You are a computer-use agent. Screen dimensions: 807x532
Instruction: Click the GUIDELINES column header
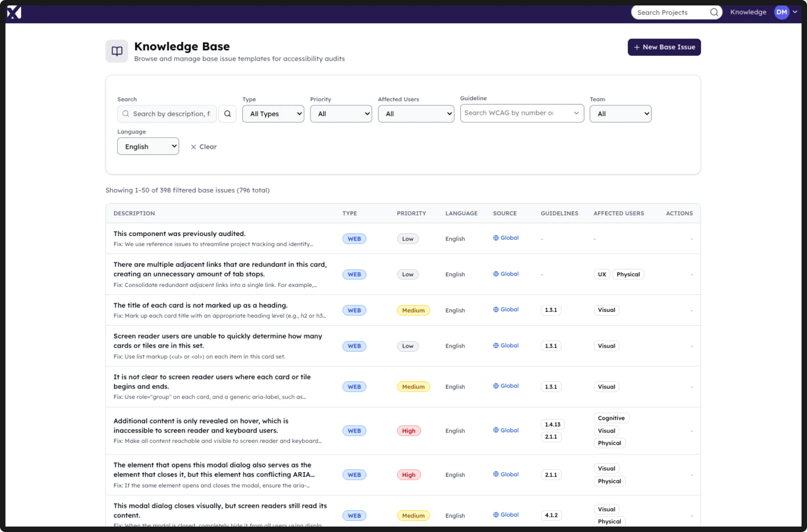pos(559,213)
